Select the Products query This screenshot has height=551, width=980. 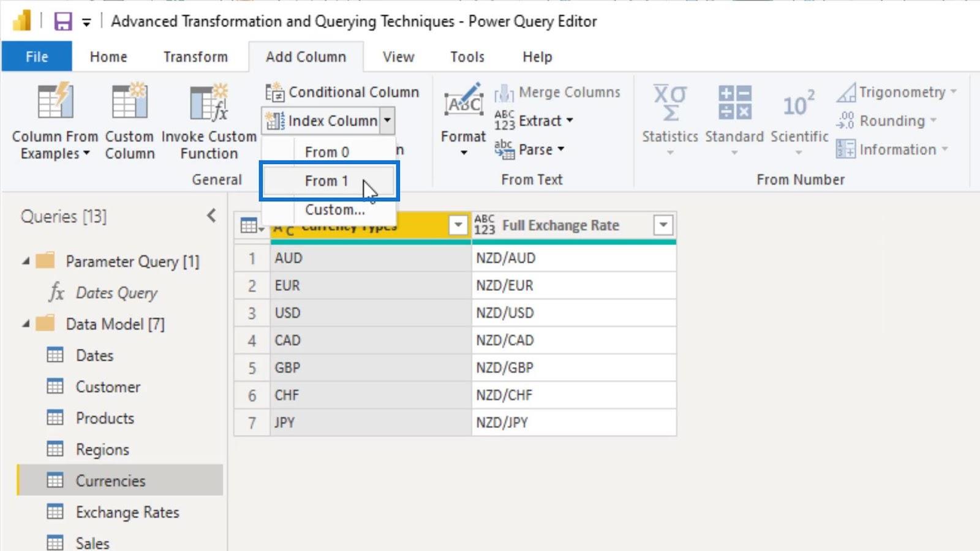click(105, 418)
